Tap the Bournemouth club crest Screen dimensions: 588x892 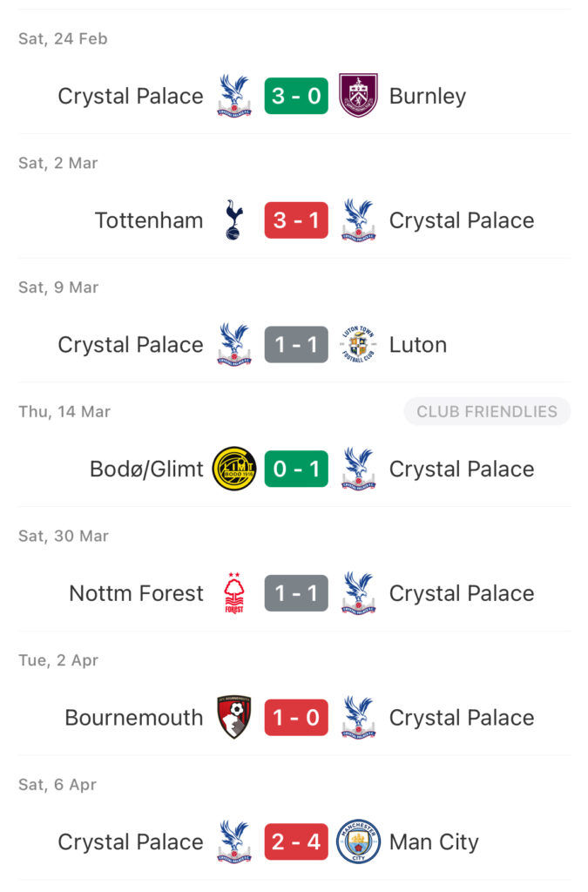tap(233, 717)
